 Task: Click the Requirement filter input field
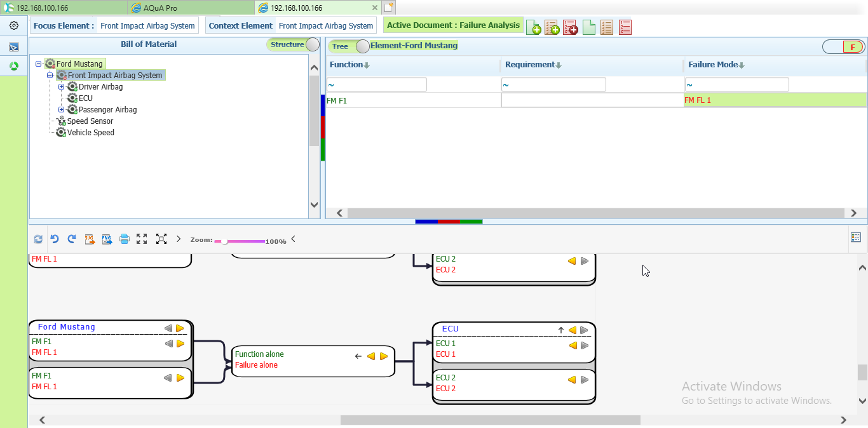coord(553,84)
